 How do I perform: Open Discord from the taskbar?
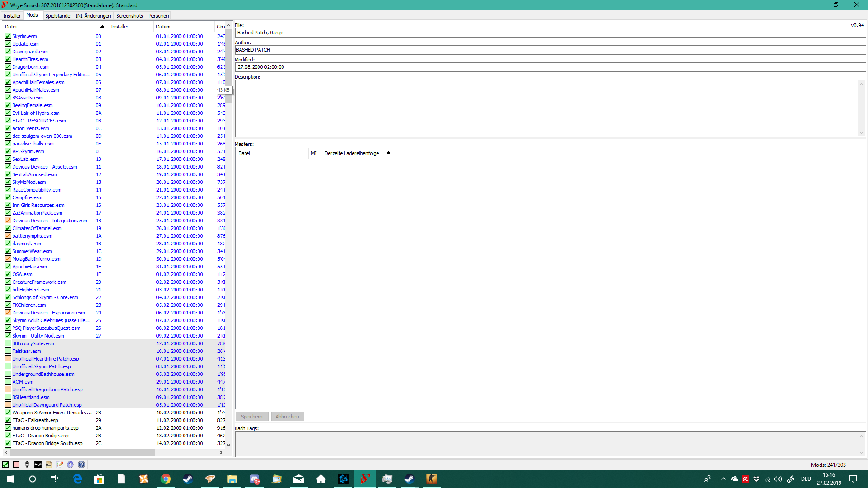[255, 479]
